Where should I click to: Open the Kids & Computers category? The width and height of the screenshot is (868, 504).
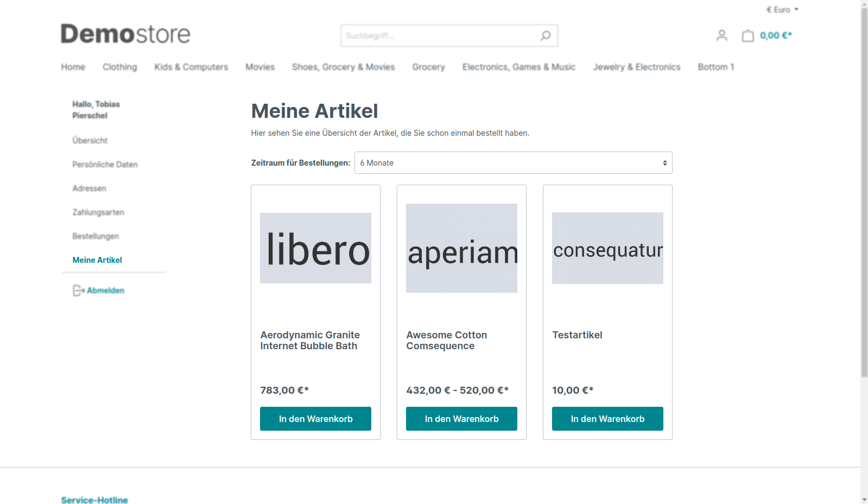tap(191, 67)
